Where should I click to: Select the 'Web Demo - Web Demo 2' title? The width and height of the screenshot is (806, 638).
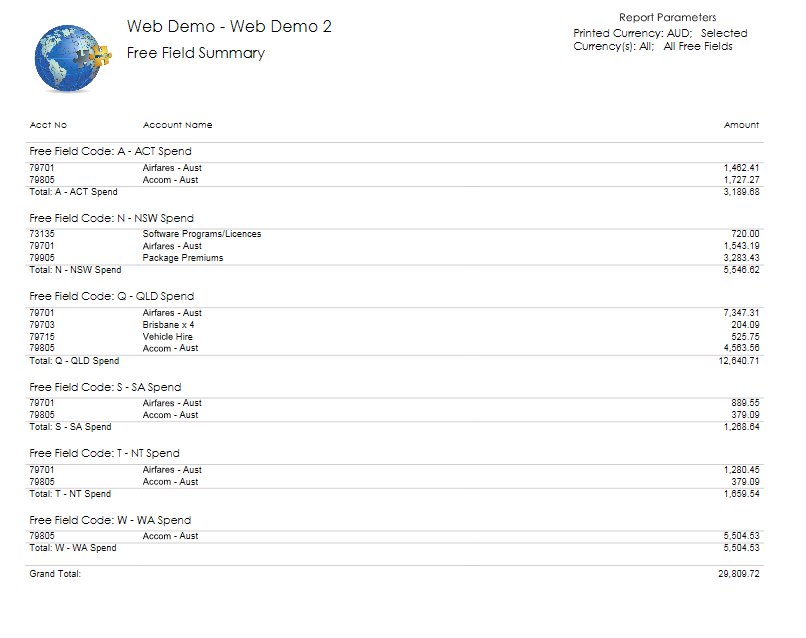(229, 26)
